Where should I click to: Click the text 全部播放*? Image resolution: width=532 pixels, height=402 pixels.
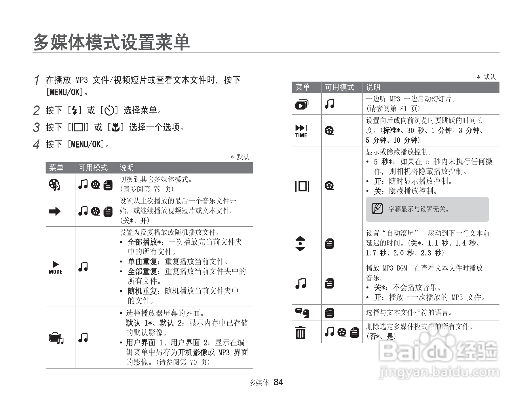(x=145, y=242)
